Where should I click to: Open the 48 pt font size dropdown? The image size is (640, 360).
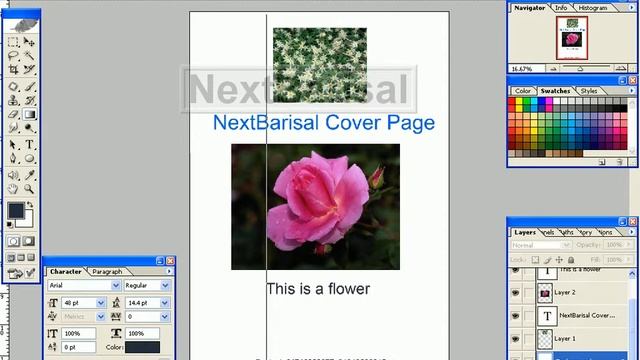101,303
